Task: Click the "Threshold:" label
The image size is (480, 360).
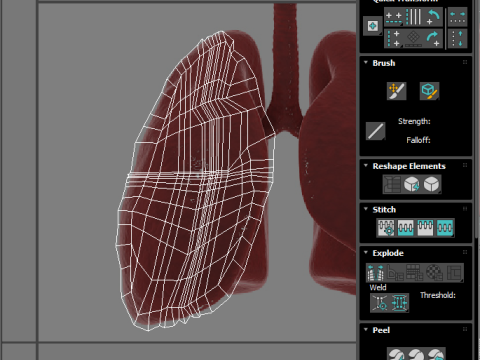Action: click(438, 295)
